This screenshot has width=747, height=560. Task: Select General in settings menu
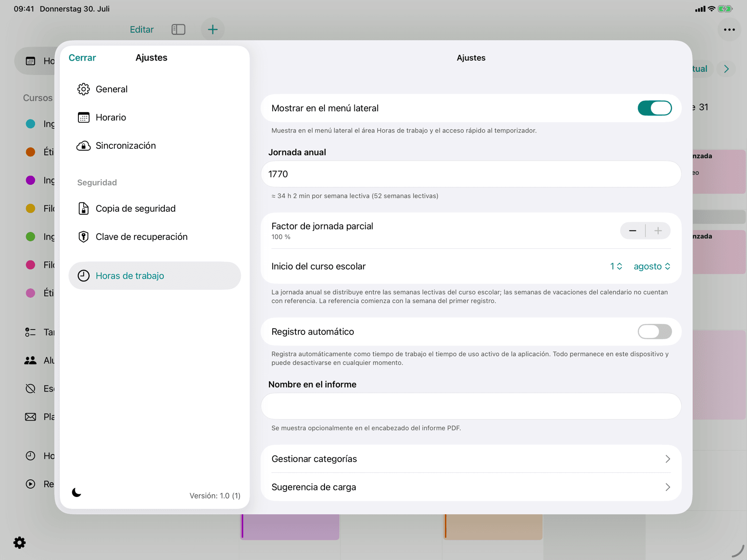coord(155,89)
